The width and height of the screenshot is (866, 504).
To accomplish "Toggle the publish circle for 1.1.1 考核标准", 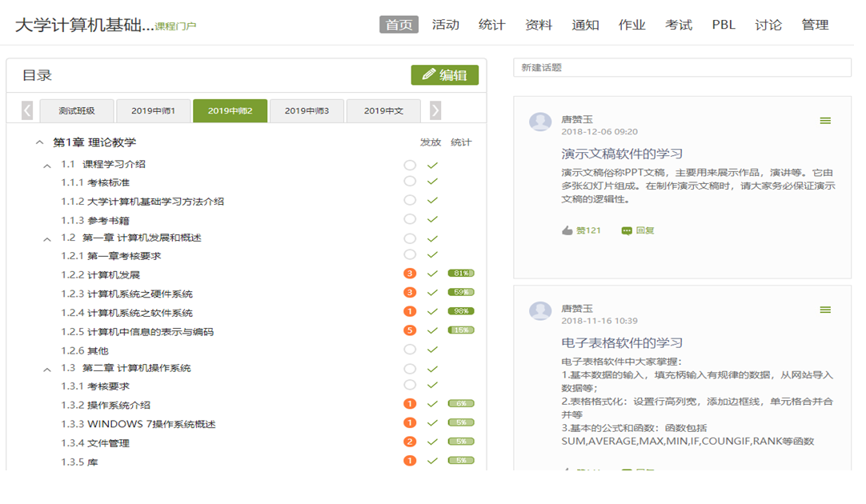I will 410,182.
